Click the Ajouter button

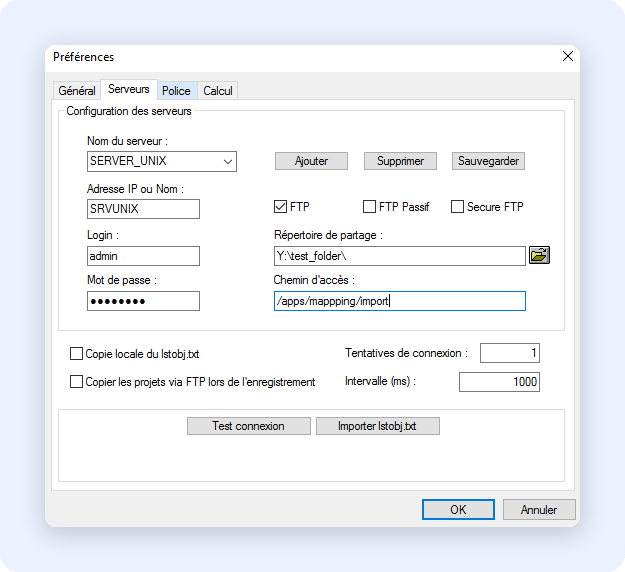(311, 161)
